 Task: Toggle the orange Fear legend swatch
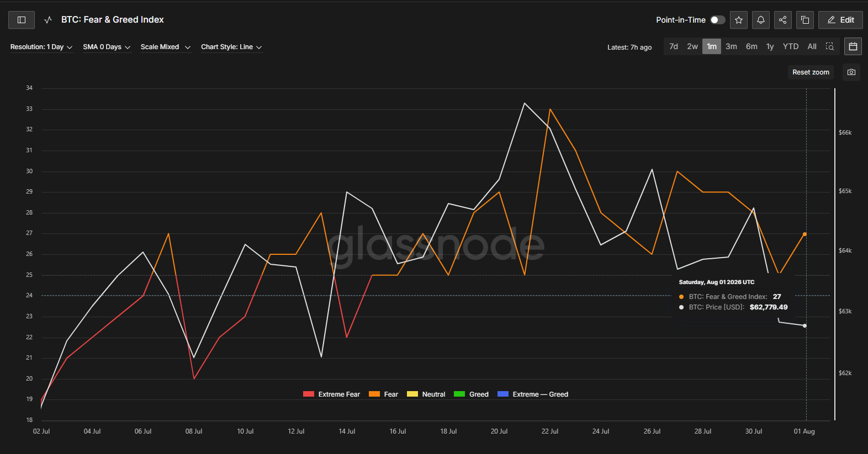tap(374, 394)
